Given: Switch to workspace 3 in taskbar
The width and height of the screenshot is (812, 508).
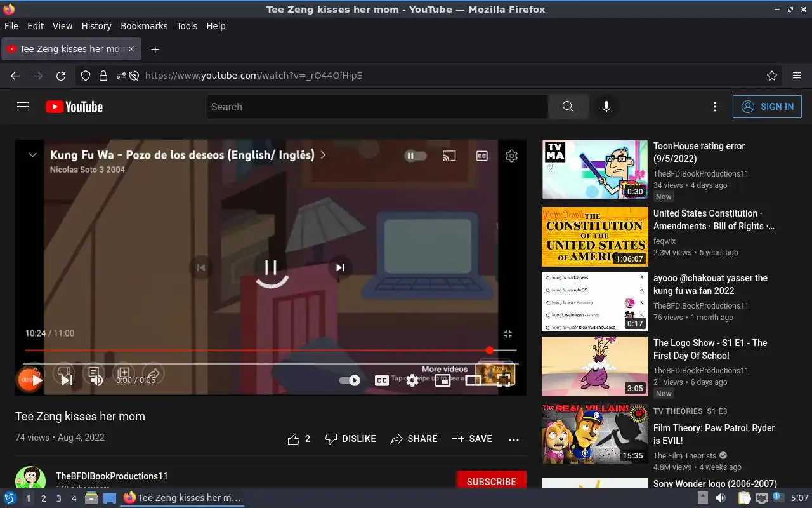Looking at the screenshot, I should 58,498.
